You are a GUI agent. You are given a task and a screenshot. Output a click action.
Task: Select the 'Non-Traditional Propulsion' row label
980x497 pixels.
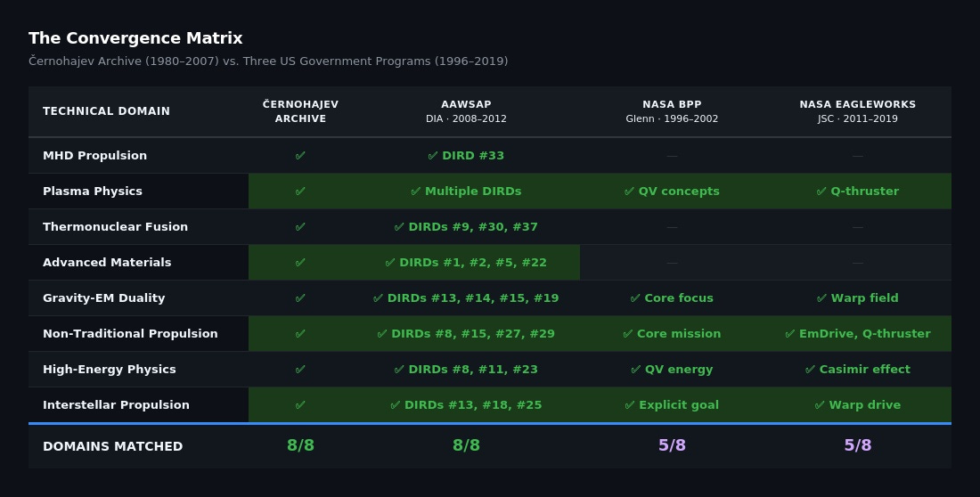click(x=130, y=334)
